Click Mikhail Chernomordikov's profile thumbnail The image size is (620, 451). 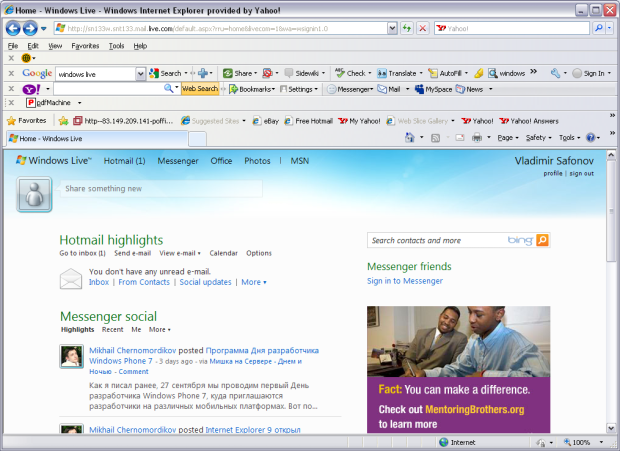pos(72,356)
